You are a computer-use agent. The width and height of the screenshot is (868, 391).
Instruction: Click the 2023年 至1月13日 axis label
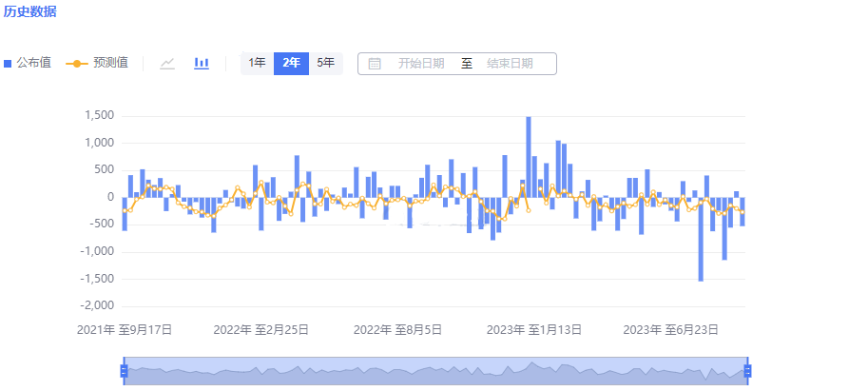(x=534, y=330)
